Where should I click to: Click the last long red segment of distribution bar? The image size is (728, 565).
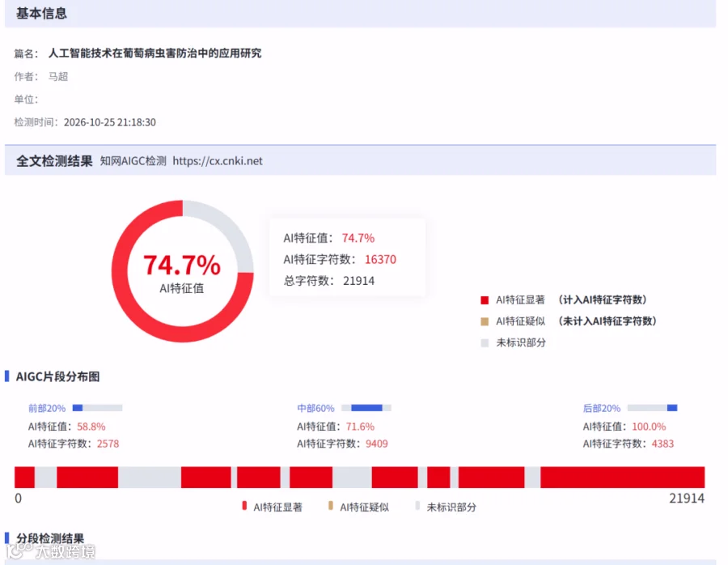(623, 478)
